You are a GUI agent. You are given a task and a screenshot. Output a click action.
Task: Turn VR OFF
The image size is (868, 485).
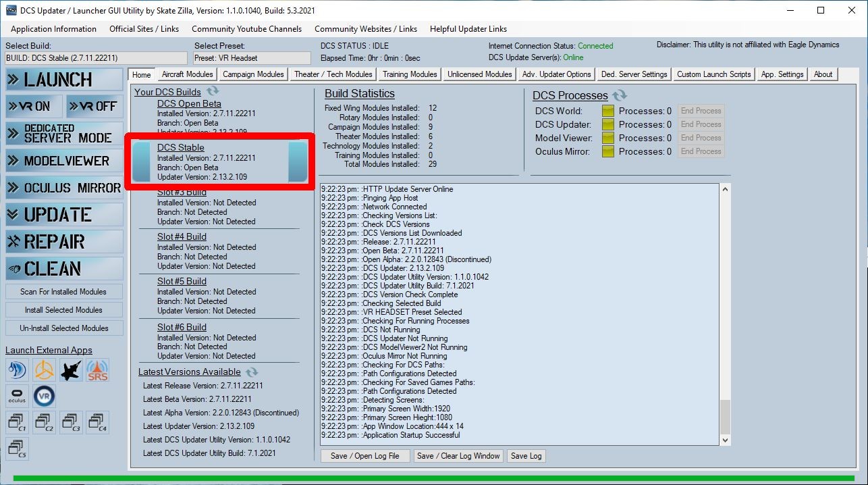click(x=94, y=106)
